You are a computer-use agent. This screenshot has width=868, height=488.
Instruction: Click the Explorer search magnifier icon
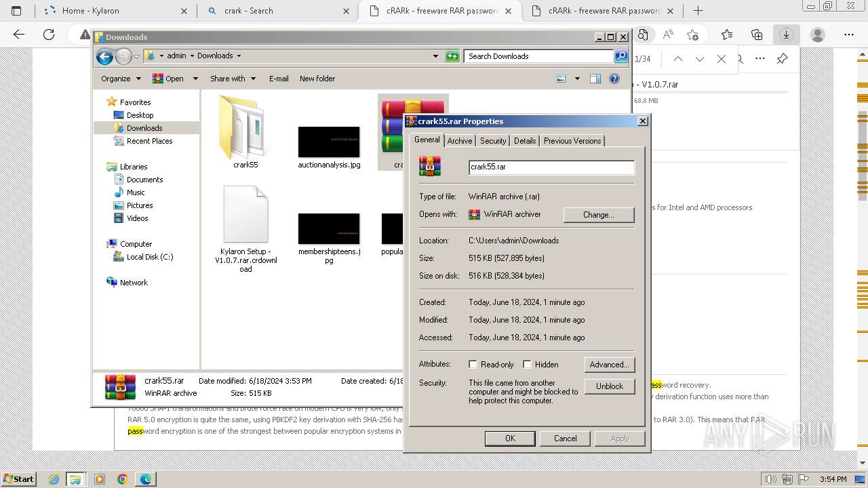tap(621, 56)
